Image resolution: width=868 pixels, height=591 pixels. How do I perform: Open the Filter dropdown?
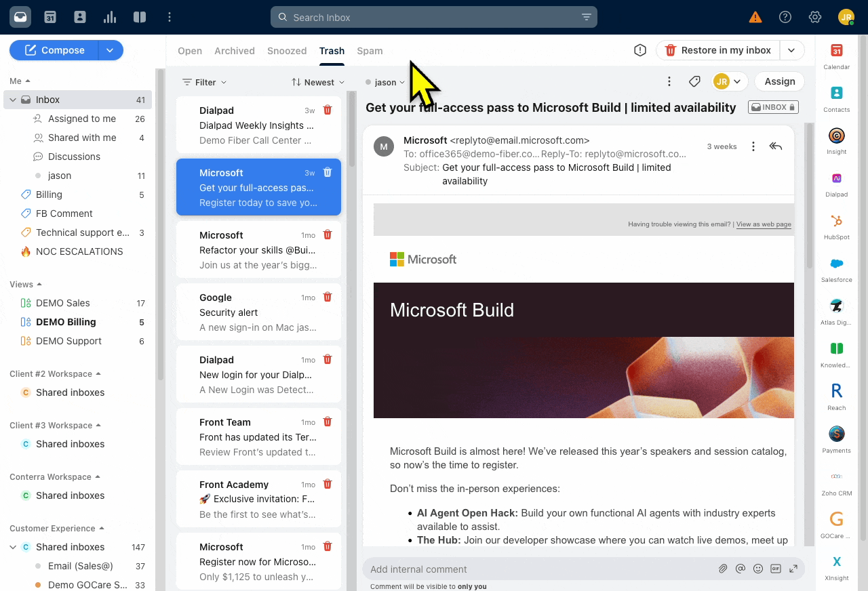coord(205,82)
